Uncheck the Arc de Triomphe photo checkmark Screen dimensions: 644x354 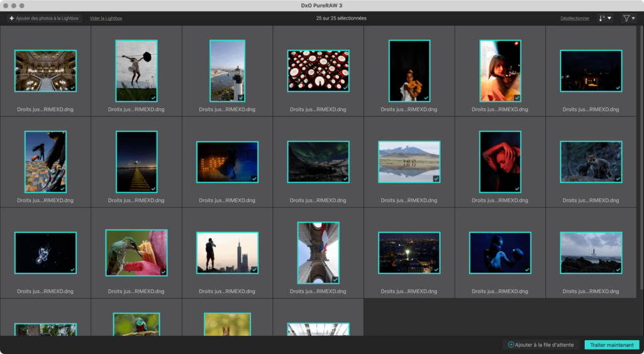click(335, 280)
